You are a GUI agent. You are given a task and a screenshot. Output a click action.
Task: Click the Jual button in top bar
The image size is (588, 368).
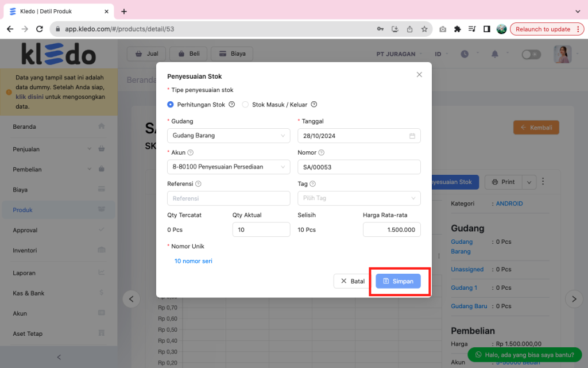pos(146,53)
